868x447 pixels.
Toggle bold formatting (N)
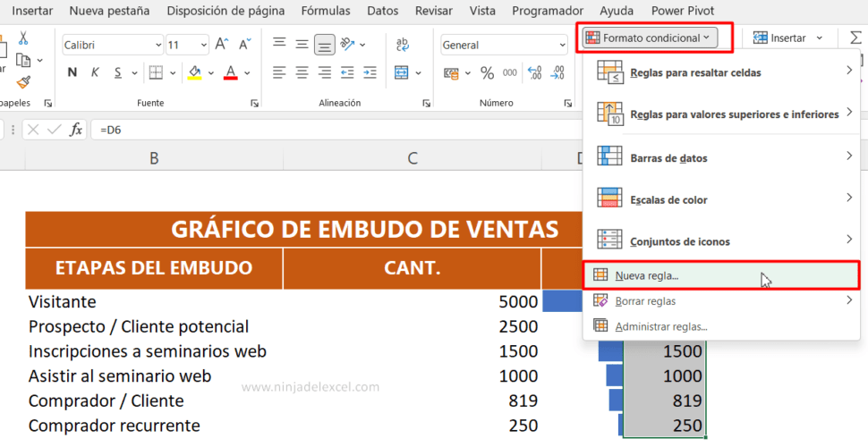pyautogui.click(x=72, y=72)
